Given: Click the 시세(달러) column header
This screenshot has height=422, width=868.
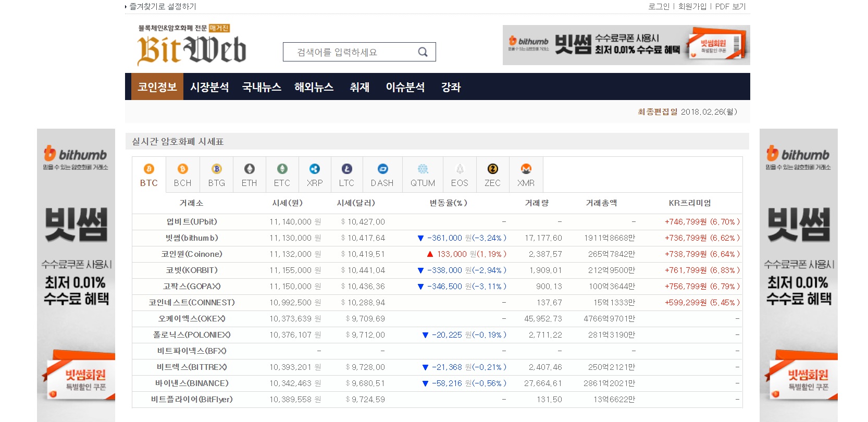Looking at the screenshot, I should pos(356,203).
